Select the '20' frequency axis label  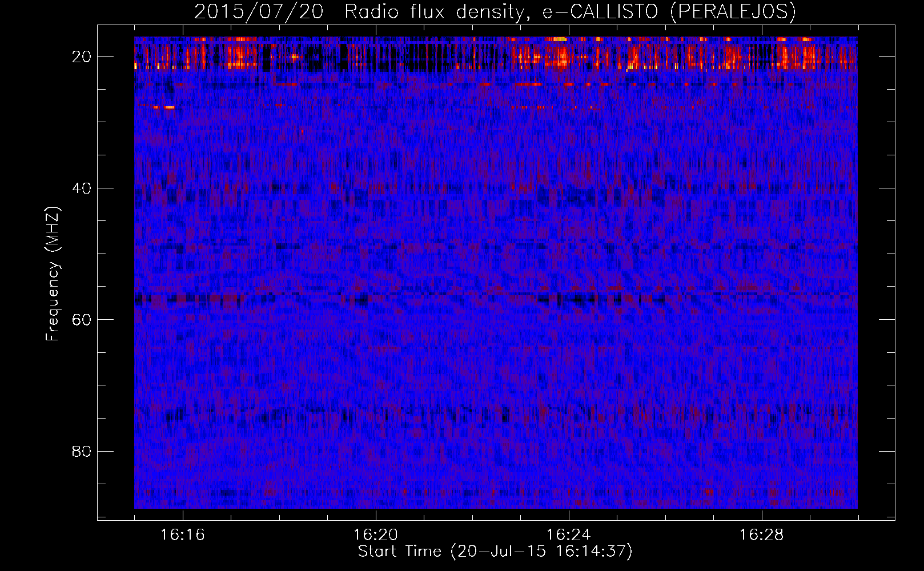pyautogui.click(x=82, y=57)
